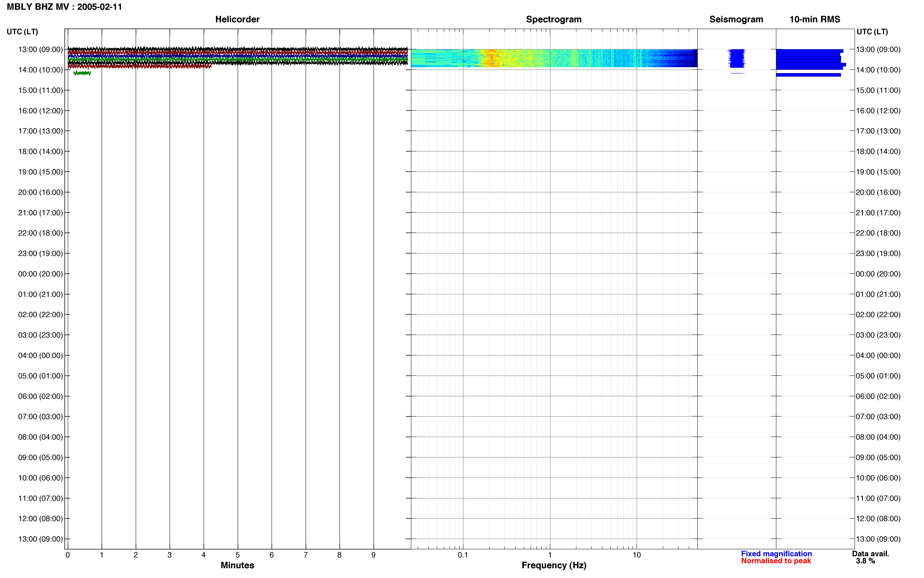Click minutes axis tick '5'
Image resolution: width=924 pixels, height=578 pixels.
[238, 555]
